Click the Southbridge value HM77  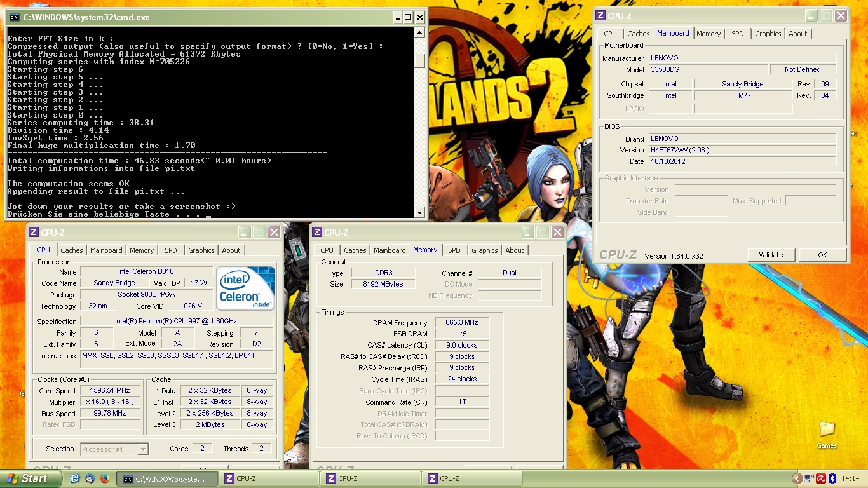(742, 95)
